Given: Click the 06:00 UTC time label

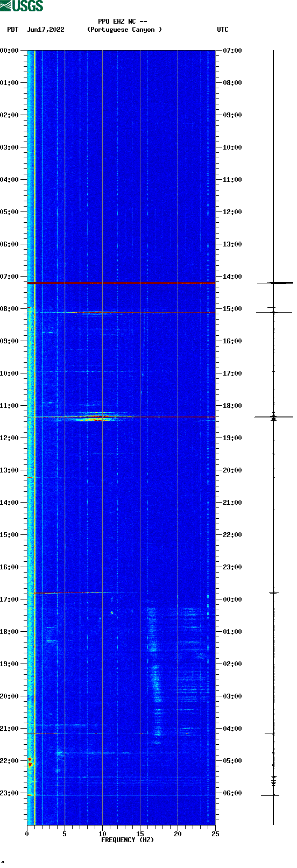Looking at the screenshot, I should click(232, 793).
